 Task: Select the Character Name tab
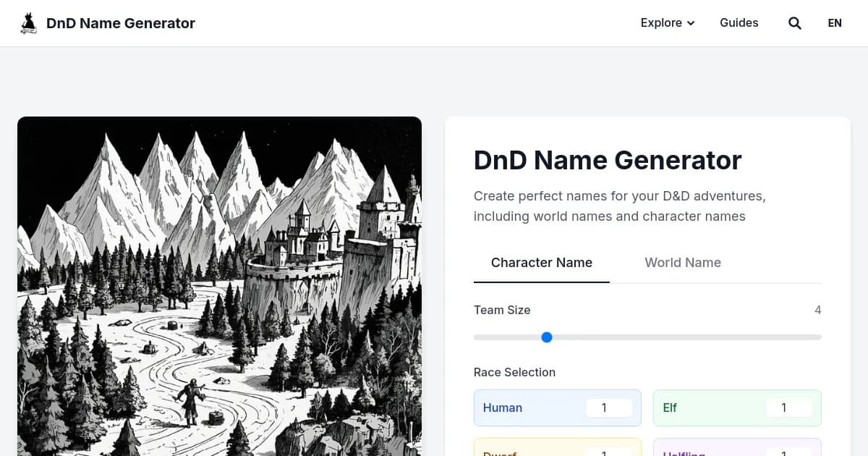tap(541, 262)
